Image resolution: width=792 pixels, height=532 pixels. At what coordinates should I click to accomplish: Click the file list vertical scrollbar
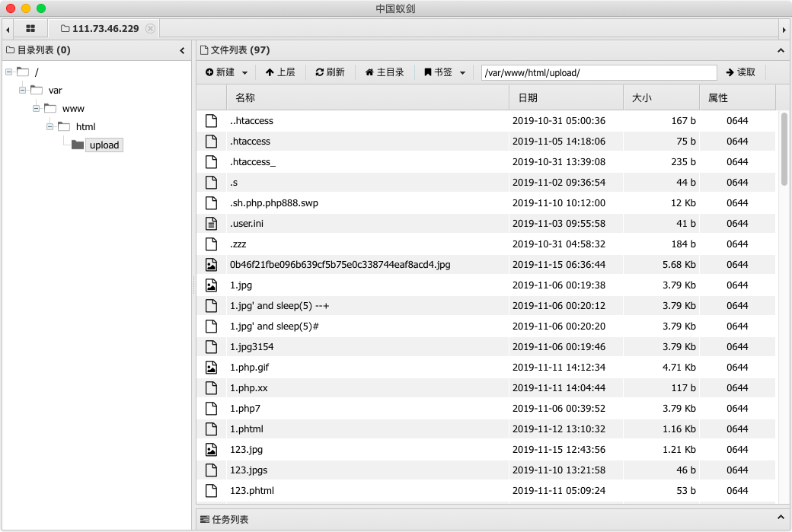pos(784,149)
